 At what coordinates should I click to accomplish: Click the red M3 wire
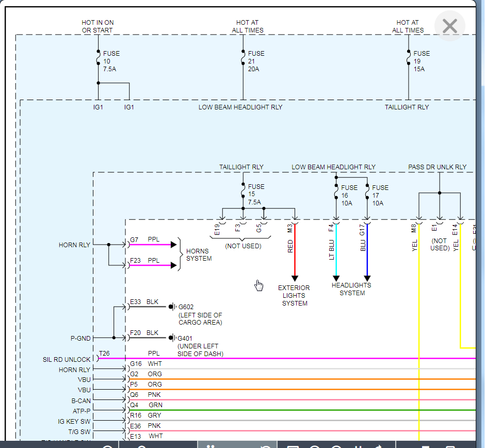point(295,253)
